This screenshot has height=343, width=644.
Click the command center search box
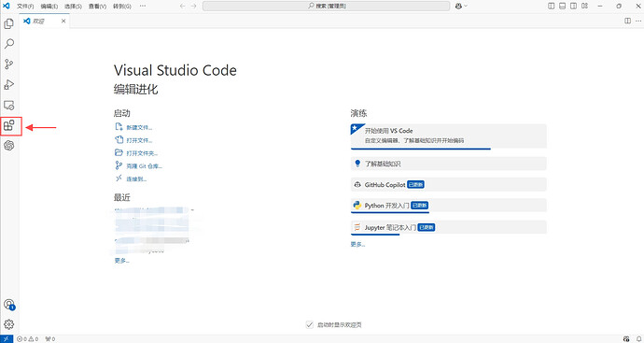(327, 6)
